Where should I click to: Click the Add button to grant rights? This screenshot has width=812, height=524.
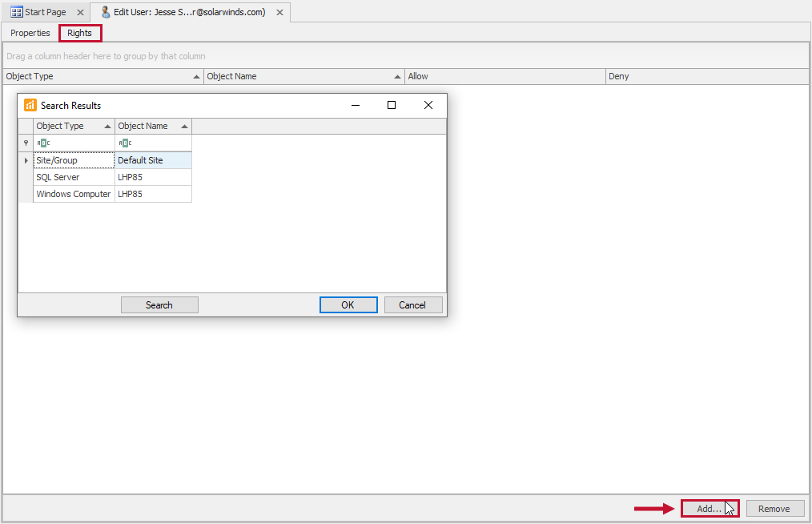pos(708,508)
